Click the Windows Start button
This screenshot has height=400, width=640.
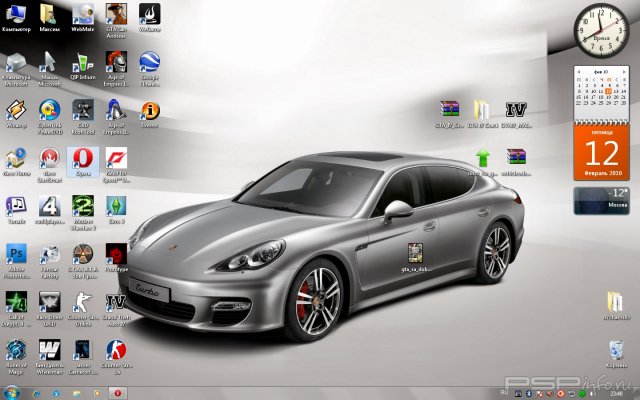(x=10, y=393)
